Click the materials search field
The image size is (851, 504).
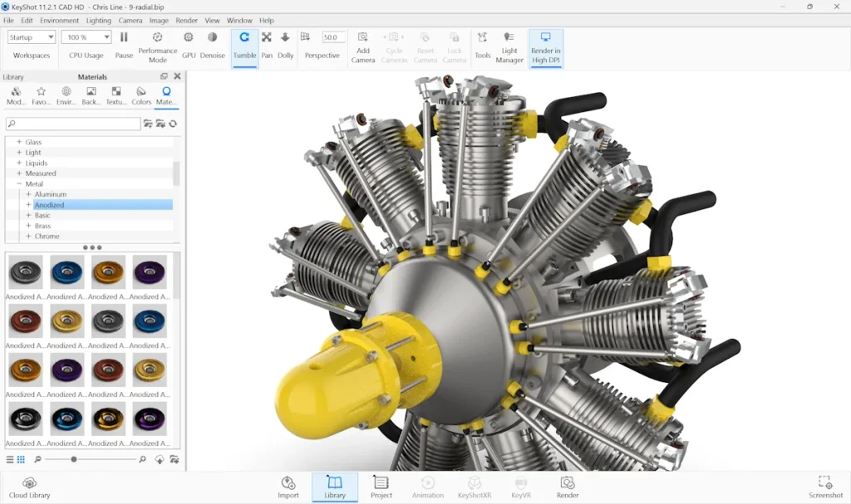(73, 124)
